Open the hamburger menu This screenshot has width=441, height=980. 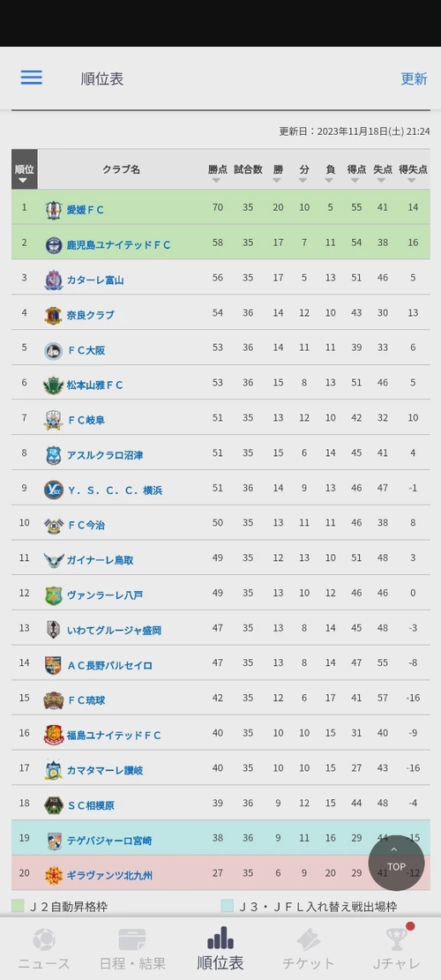pos(31,78)
